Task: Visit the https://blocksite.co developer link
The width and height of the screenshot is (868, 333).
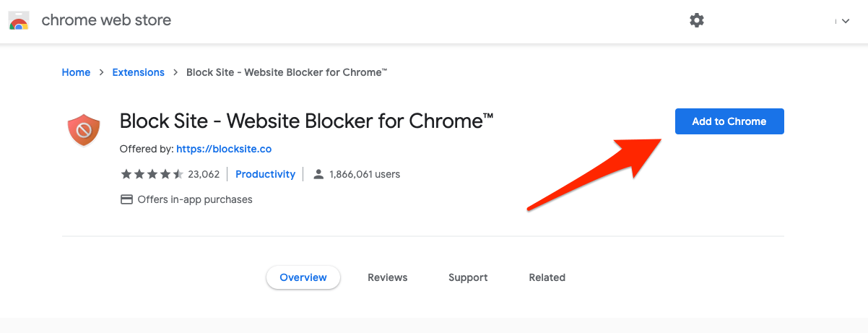Action: (x=224, y=149)
